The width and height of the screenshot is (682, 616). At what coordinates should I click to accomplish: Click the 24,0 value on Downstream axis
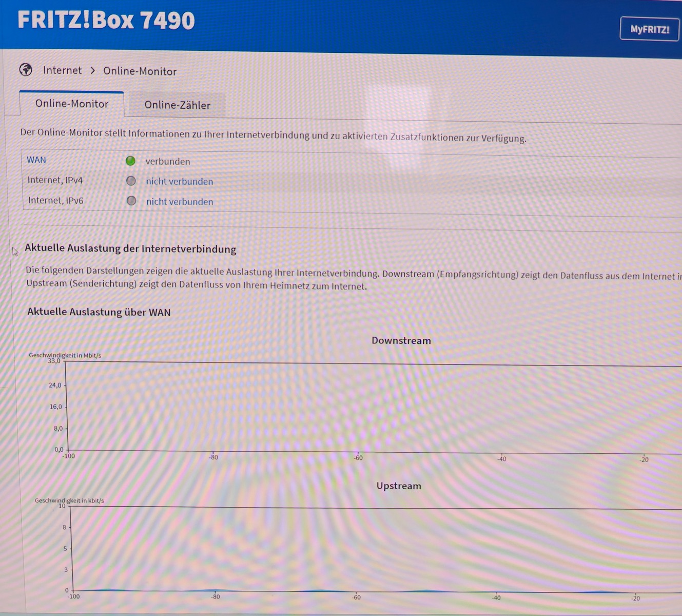coord(55,385)
